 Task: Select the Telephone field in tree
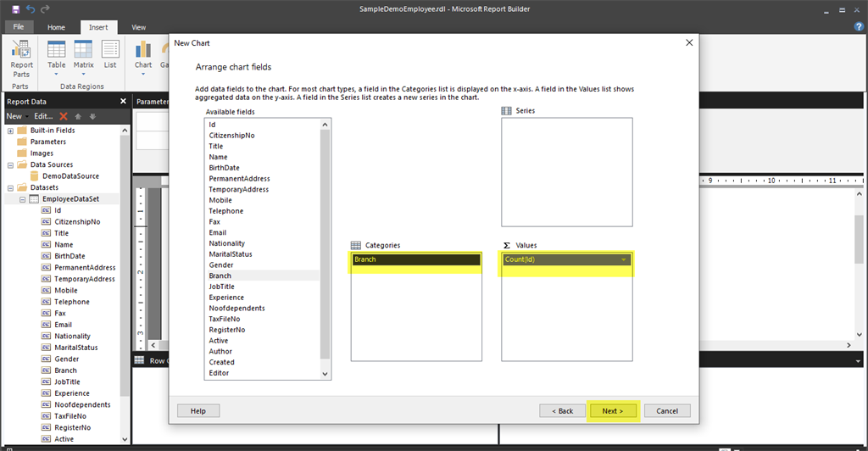(x=72, y=302)
